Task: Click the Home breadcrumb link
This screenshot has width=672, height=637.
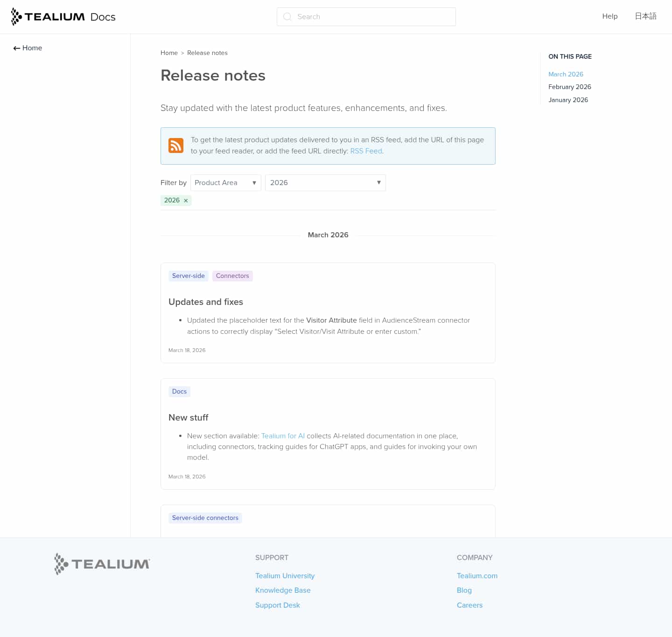Action: (x=169, y=53)
